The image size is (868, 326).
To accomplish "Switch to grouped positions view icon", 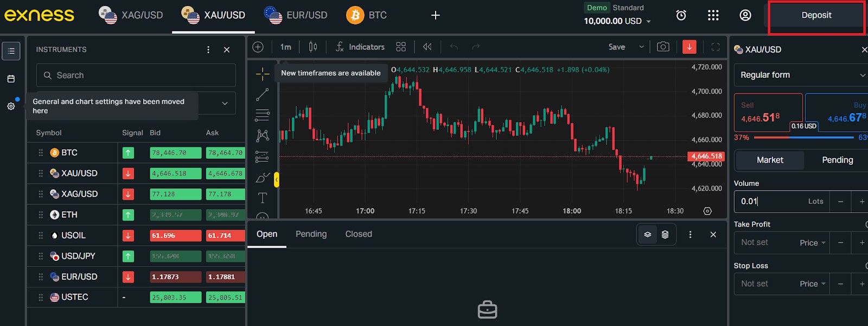I will [x=648, y=235].
